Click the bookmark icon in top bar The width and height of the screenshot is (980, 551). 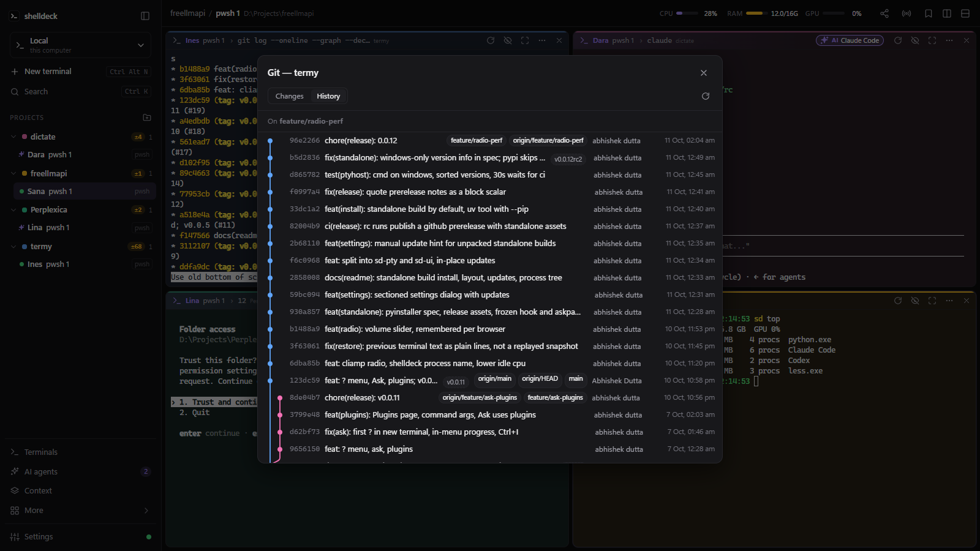(929, 13)
